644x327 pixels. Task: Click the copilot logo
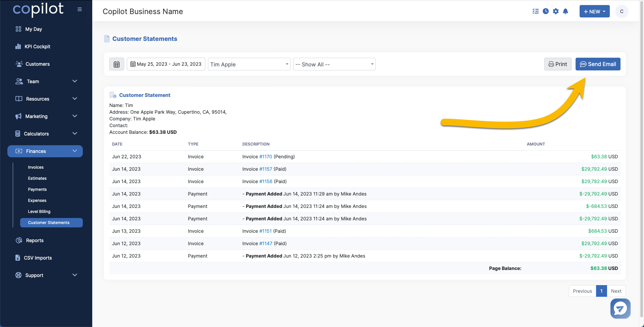coord(38,9)
